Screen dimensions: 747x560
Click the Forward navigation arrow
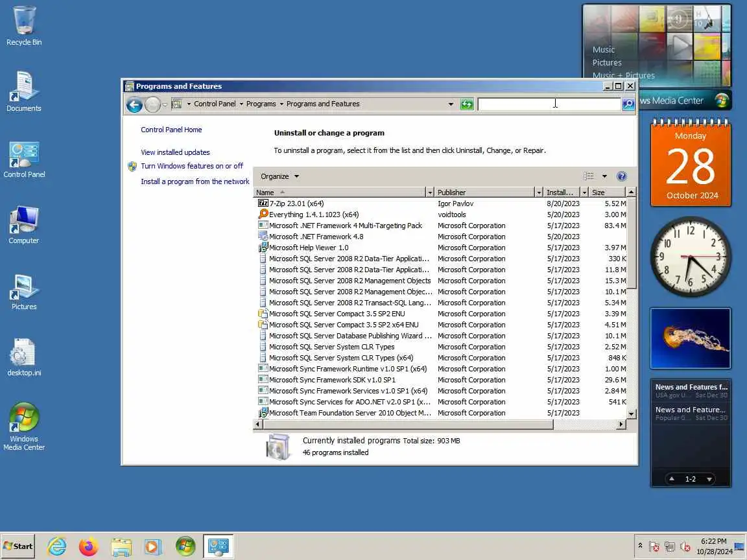152,104
